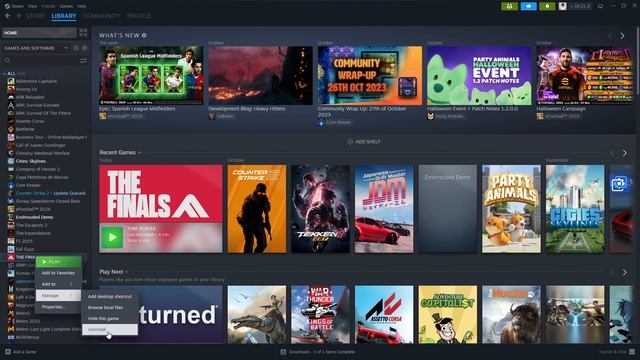Click the Add a Game label text

click(x=25, y=351)
